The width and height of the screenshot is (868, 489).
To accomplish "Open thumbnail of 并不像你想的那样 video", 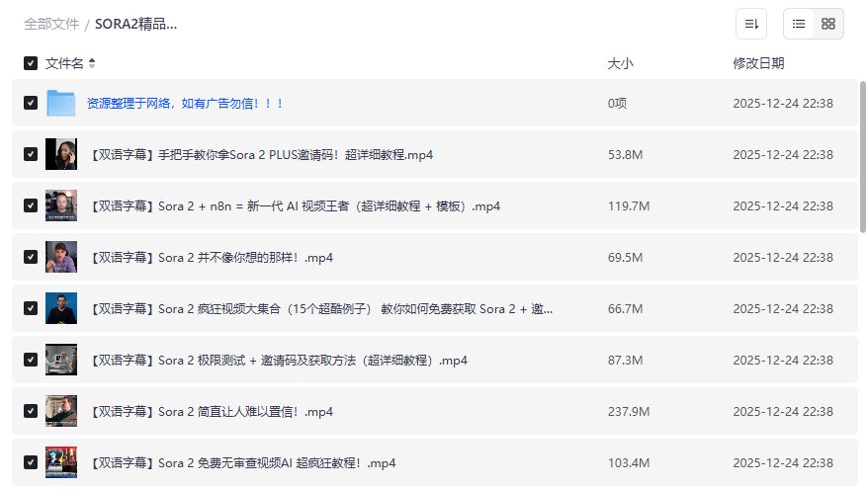I will pos(61,257).
